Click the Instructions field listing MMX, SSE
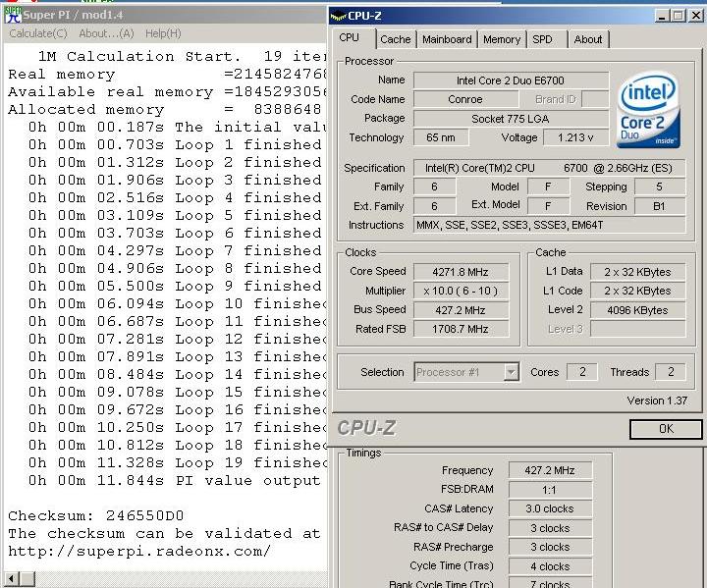 click(549, 225)
